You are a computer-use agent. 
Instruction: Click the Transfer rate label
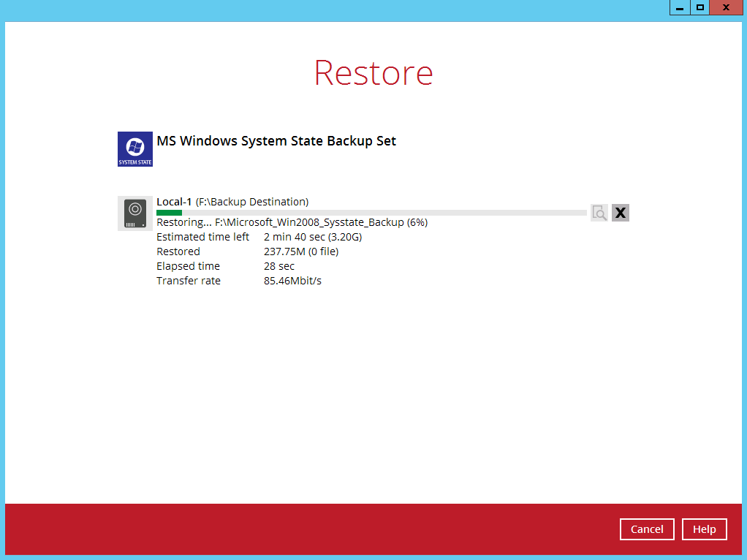point(188,281)
